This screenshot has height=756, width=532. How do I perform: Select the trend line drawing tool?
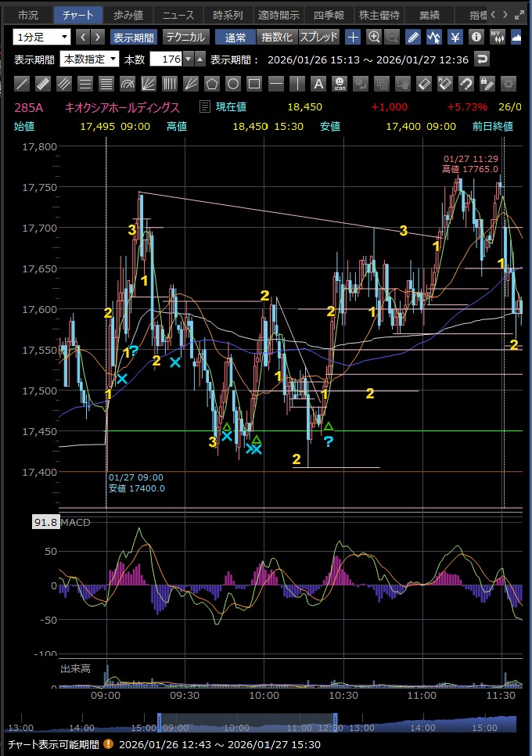[23, 84]
